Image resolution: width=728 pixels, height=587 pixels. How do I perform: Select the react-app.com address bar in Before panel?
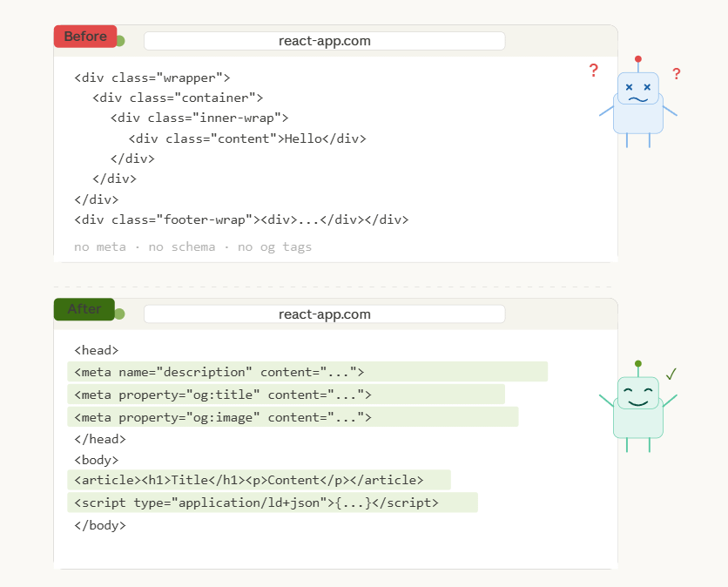click(325, 41)
